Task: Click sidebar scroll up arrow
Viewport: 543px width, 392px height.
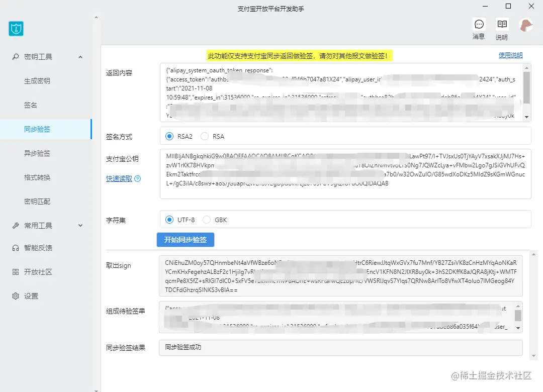Action: [x=96, y=17]
